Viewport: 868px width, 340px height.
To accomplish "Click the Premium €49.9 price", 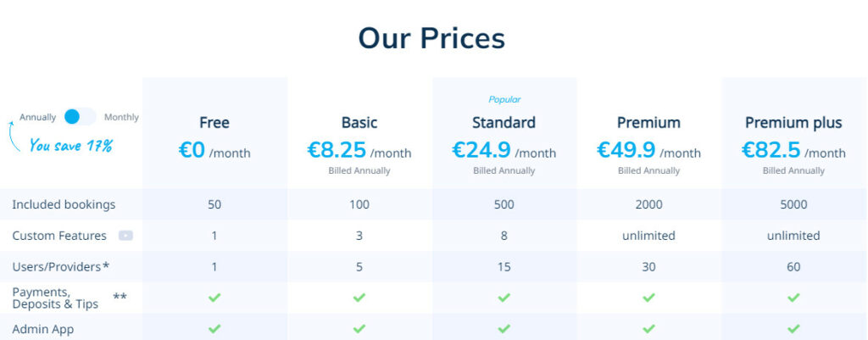I will click(626, 149).
